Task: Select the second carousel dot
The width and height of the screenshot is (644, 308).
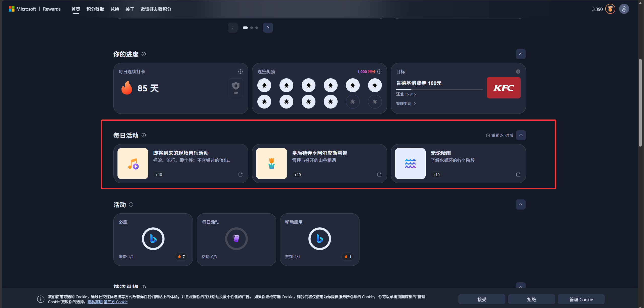Action: coord(252,28)
